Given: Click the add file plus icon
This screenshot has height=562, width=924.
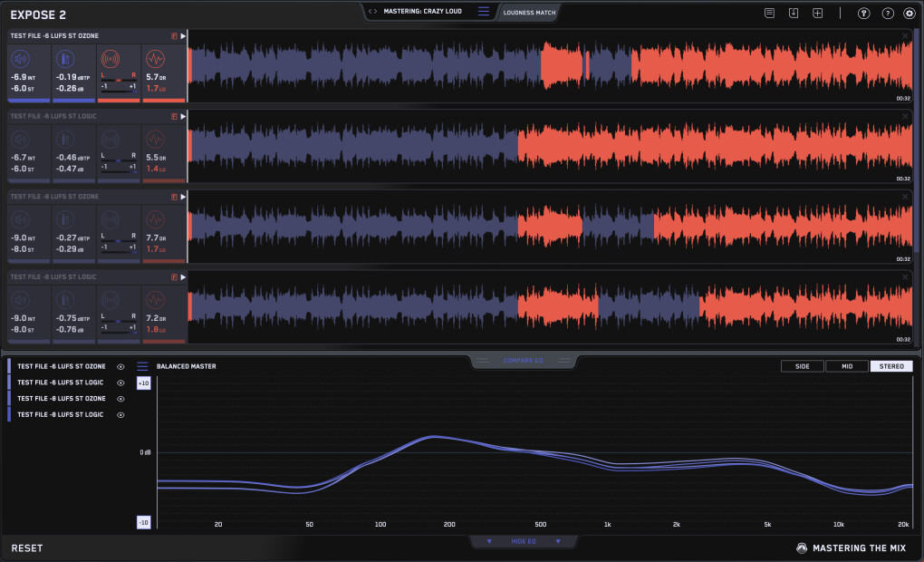Looking at the screenshot, I should (817, 13).
